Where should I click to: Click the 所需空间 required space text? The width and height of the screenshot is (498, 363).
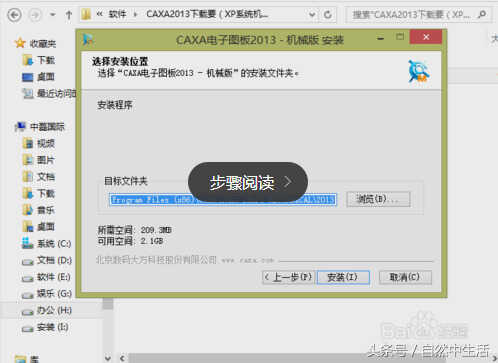[134, 230]
